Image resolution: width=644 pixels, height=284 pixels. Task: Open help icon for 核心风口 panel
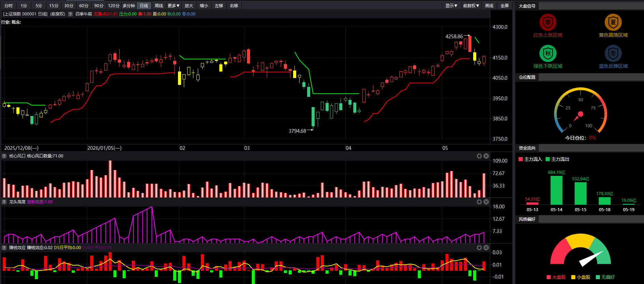[x=4, y=156]
